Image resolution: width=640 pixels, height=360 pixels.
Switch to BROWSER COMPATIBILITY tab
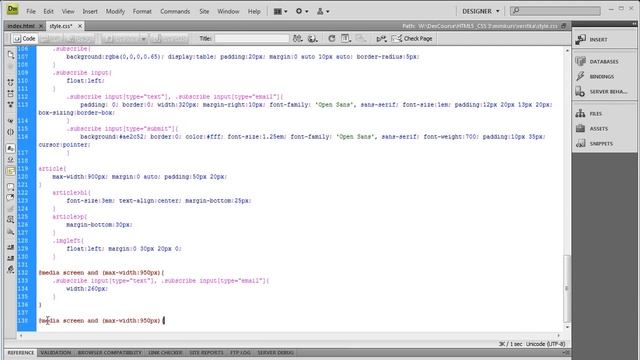(109, 353)
